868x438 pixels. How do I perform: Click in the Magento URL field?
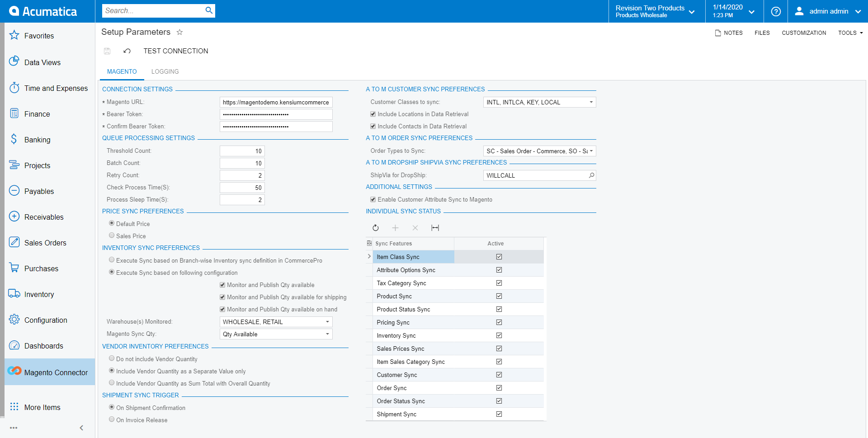(x=276, y=102)
